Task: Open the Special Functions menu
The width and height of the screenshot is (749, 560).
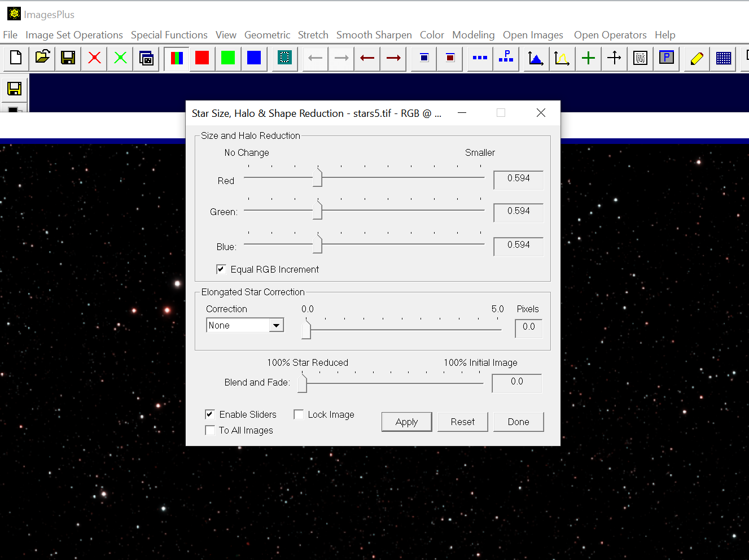Action: [x=169, y=35]
